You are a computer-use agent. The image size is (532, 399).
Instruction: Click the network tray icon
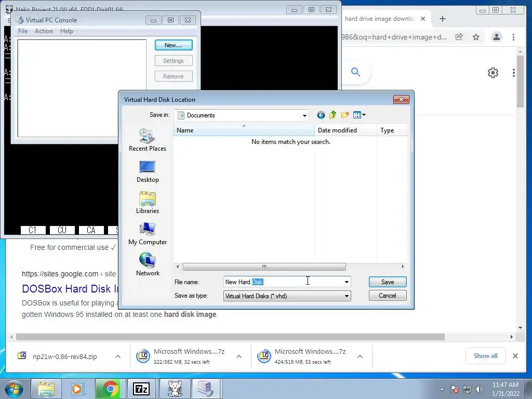[x=467, y=389]
